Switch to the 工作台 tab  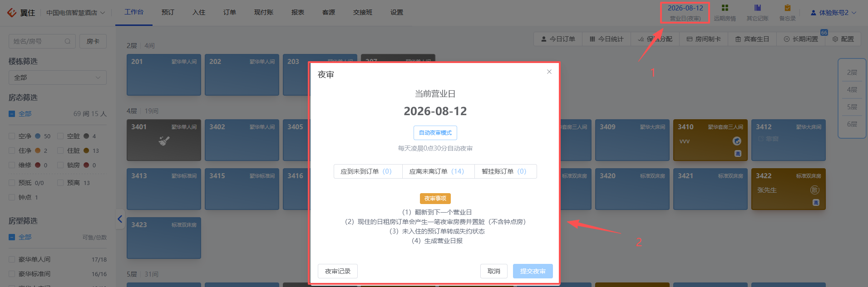pos(134,12)
